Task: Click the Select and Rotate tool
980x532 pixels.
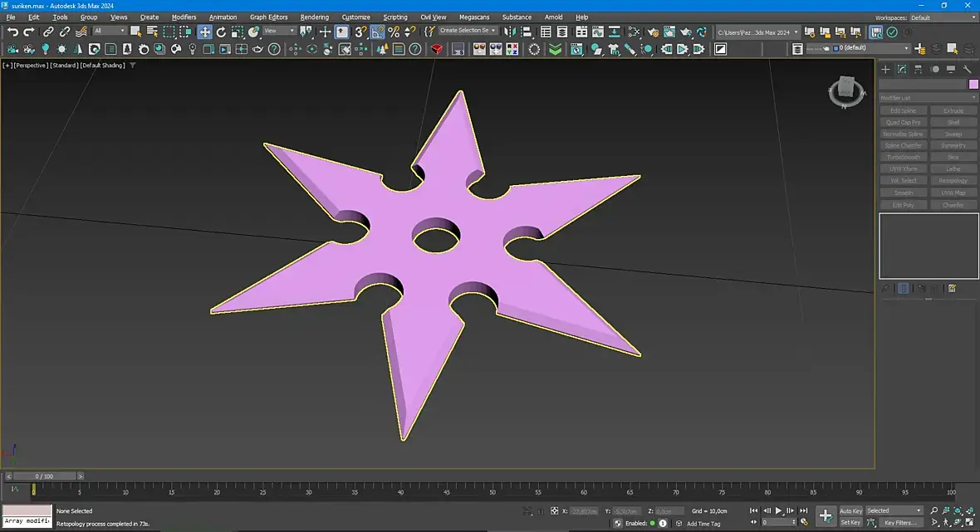Action: point(221,32)
